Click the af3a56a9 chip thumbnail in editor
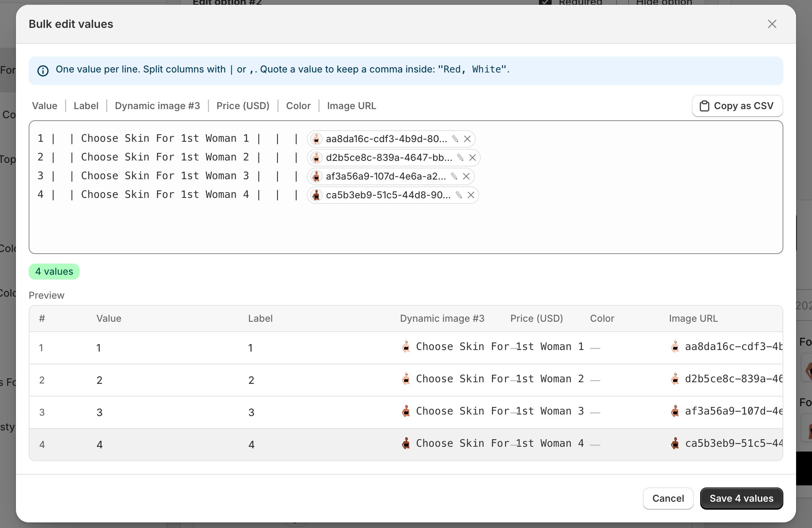This screenshot has height=528, width=812. 316,176
